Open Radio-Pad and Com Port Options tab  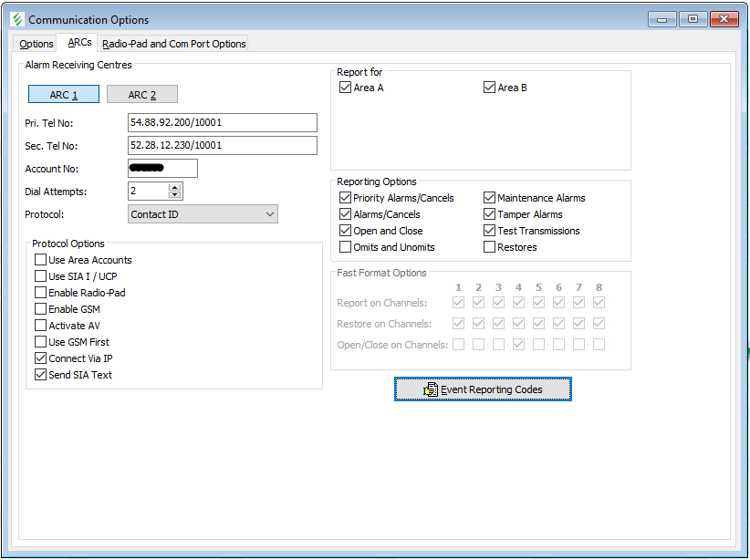[173, 44]
